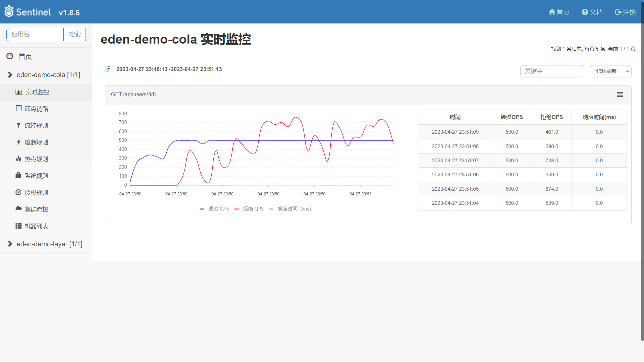Click the flame icon for 热点规则
Image resolution: width=644 pixels, height=362 pixels.
coord(18,159)
